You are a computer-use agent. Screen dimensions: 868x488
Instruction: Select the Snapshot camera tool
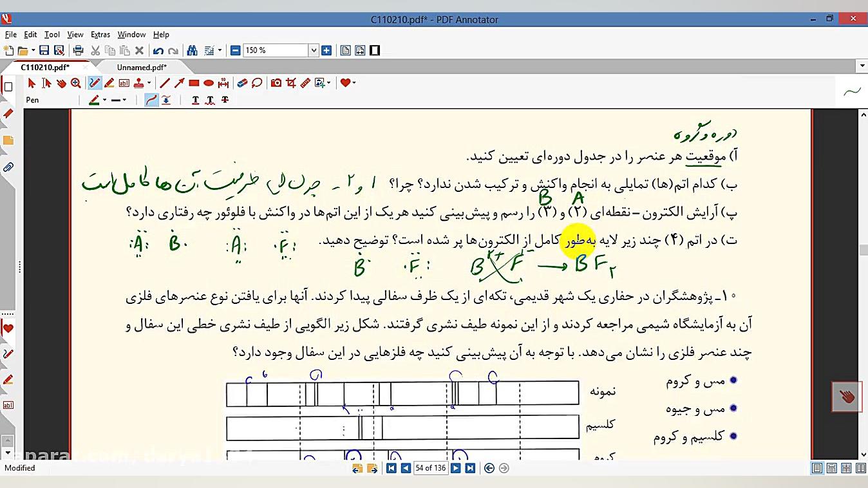[x=276, y=83]
